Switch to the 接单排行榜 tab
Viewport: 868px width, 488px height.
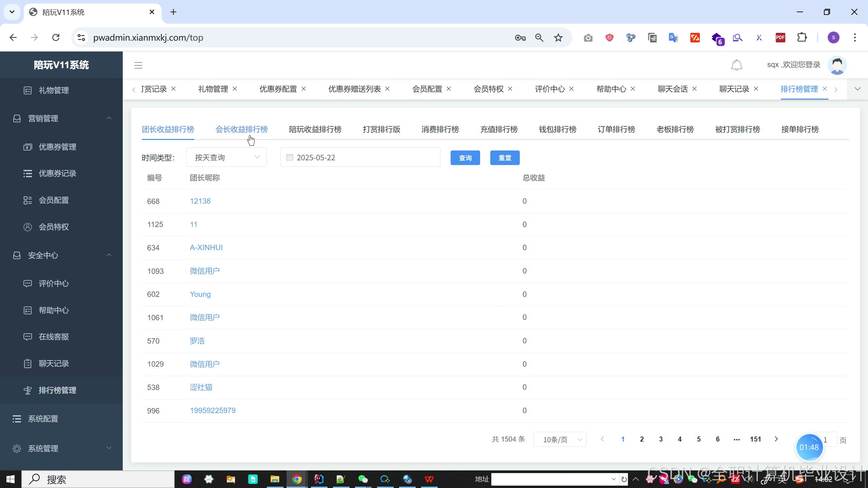pyautogui.click(x=800, y=129)
